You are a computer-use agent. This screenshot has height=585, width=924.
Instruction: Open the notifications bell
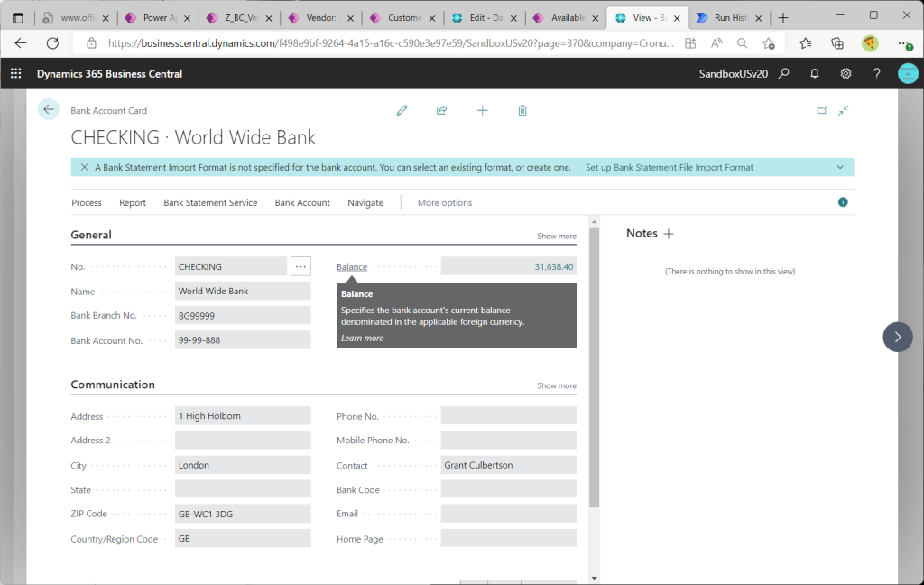[x=815, y=74]
